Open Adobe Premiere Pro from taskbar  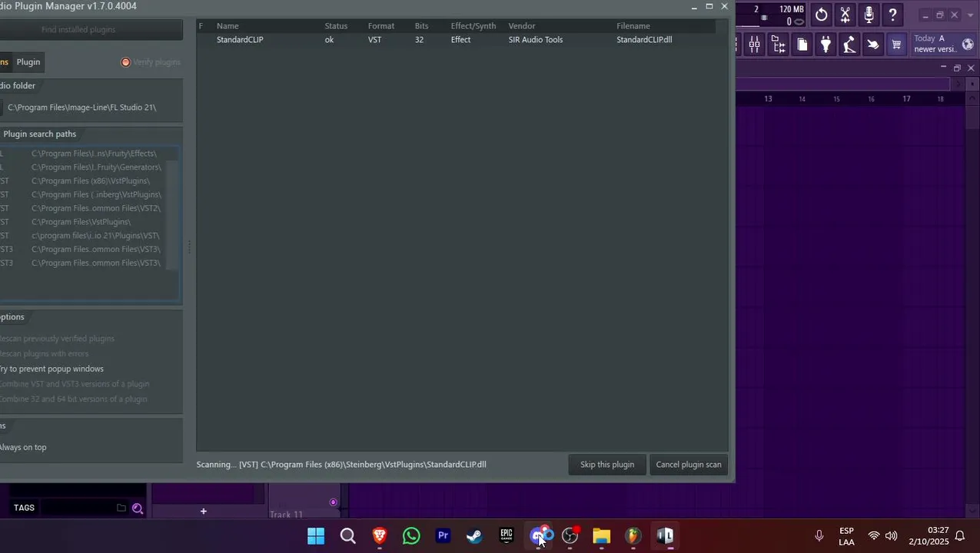point(443,535)
